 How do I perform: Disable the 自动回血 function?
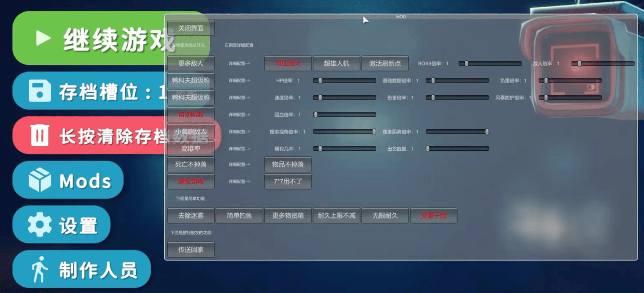[191, 115]
